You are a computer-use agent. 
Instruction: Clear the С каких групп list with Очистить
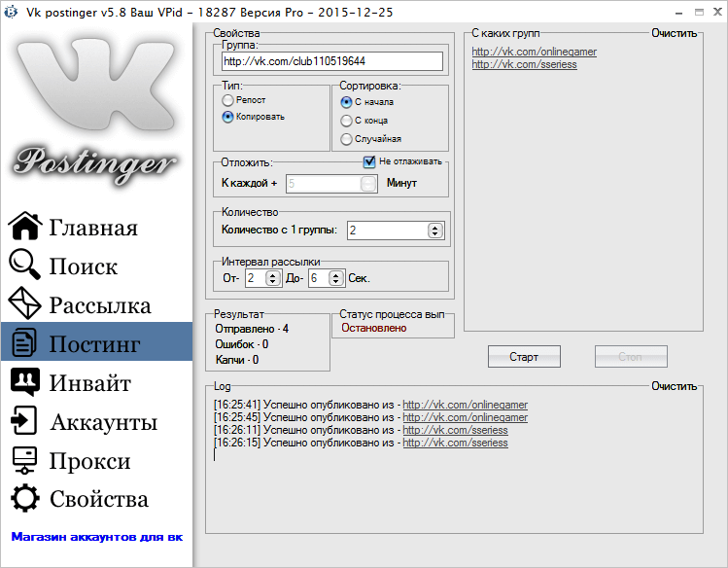coord(674,33)
